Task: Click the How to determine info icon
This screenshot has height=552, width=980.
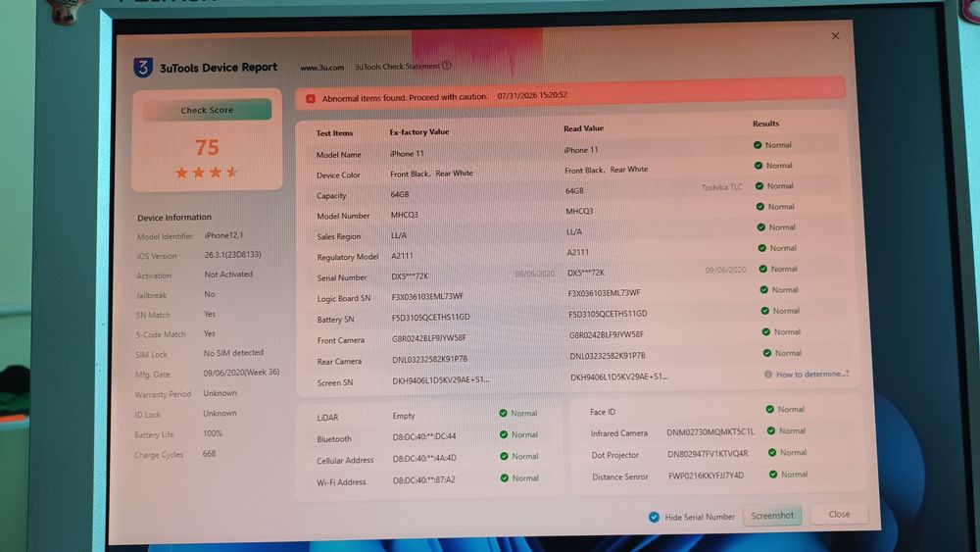Action: [768, 375]
